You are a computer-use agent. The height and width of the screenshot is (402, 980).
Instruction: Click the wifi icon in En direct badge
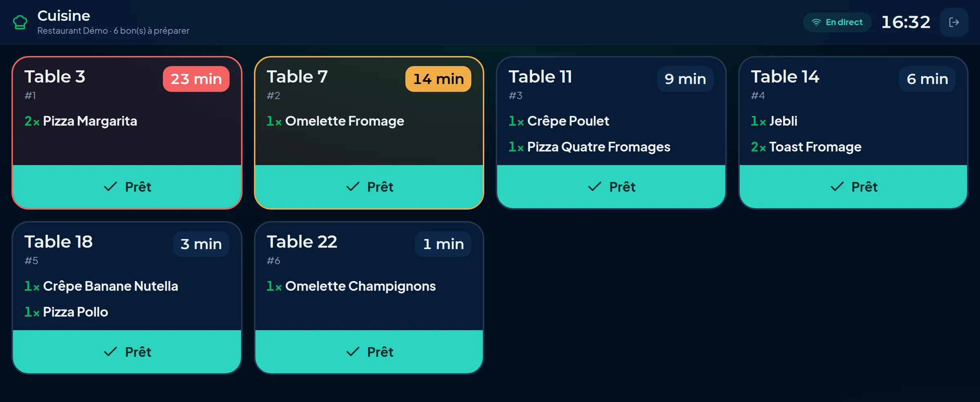[x=816, y=22]
